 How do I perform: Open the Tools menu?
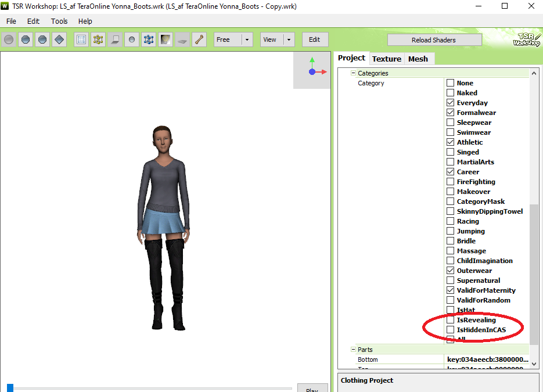(59, 21)
